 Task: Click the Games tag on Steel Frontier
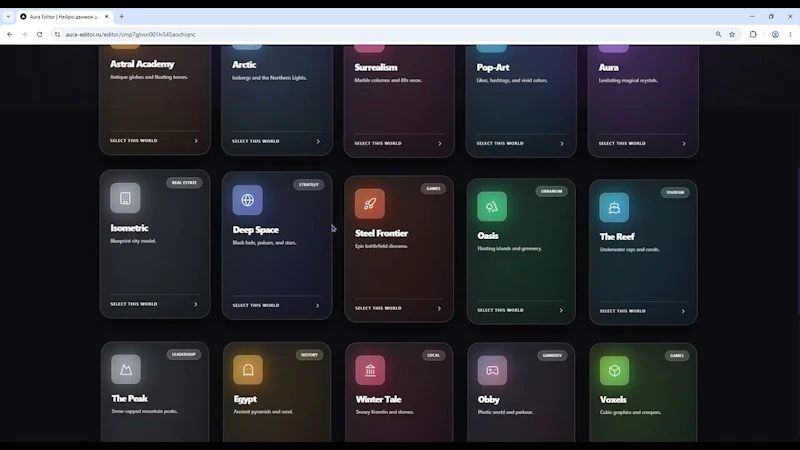[x=433, y=188]
